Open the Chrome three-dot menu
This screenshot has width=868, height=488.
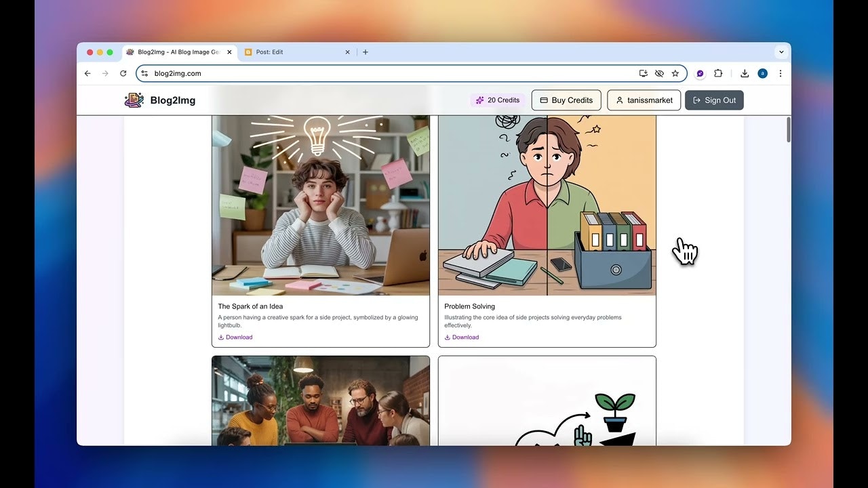tap(780, 73)
